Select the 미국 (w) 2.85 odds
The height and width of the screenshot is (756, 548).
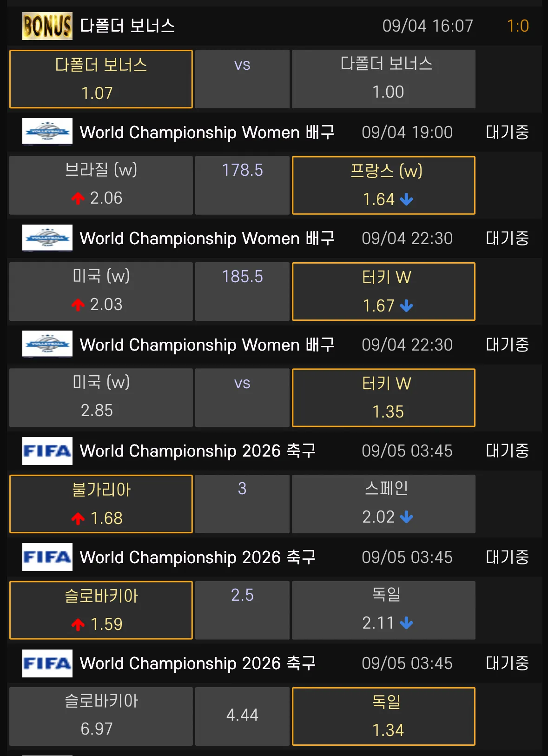[101, 398]
